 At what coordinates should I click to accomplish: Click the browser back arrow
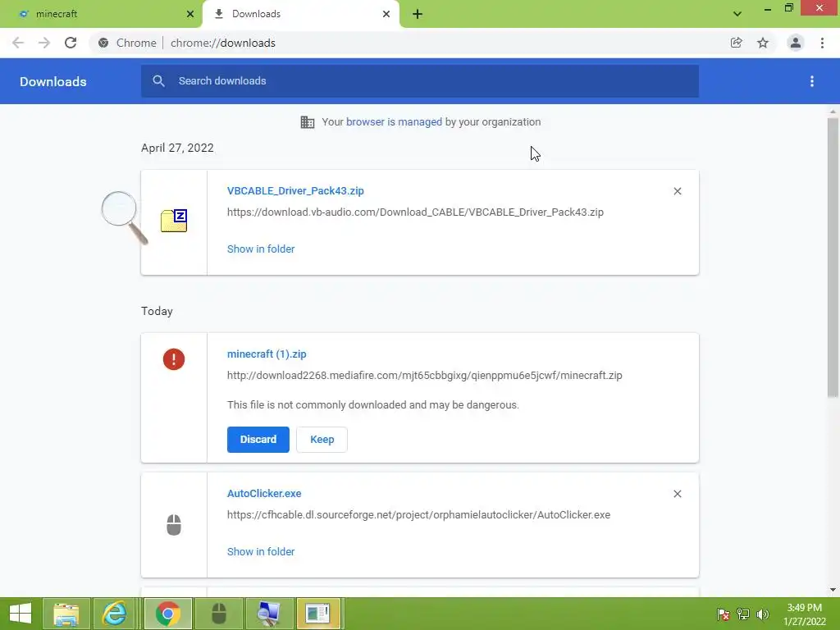[x=18, y=43]
